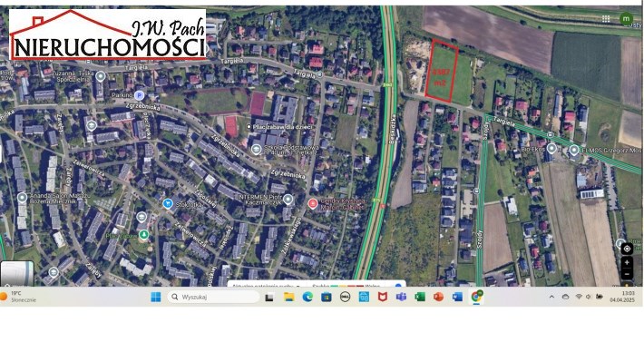This screenshot has width=644, height=362.
Task: Open the weather widget showing 19°C
Action: 19,297
